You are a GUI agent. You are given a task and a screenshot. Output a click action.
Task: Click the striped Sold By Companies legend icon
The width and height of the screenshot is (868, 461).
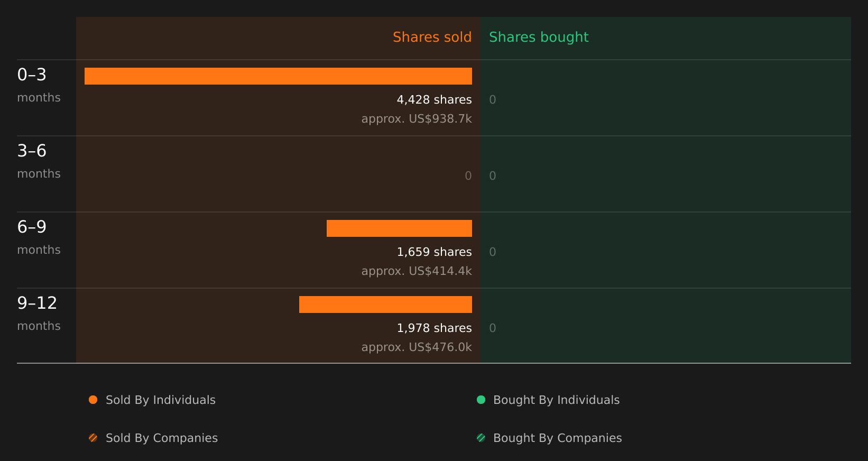(x=93, y=438)
